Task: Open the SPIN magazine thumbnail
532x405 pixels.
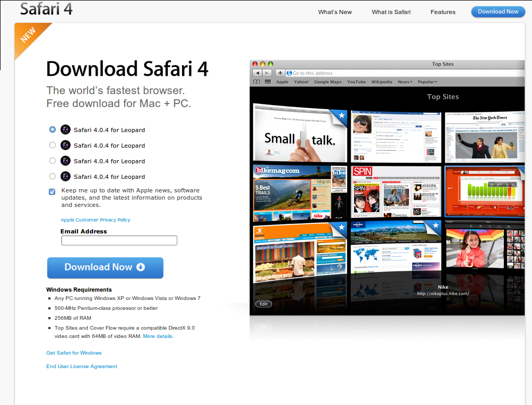Action: tap(396, 191)
